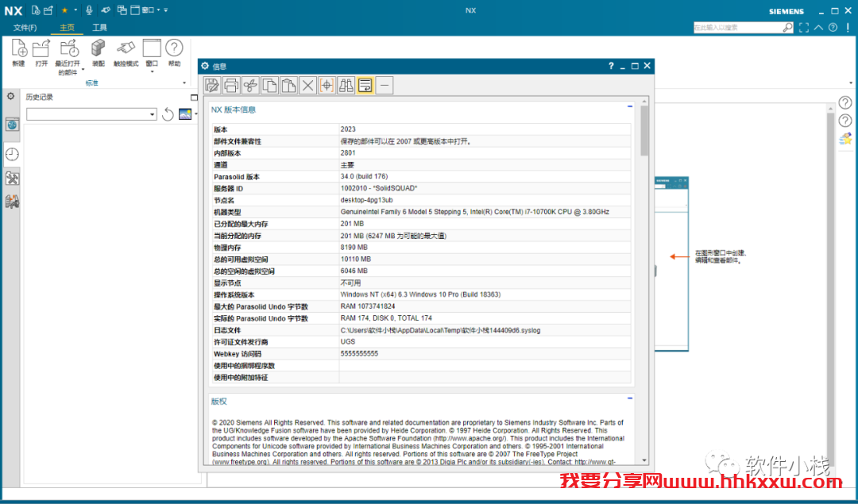Click the 1002010 - "SolidSQUAD" server ID value
The image size is (858, 504).
pyautogui.click(x=379, y=188)
